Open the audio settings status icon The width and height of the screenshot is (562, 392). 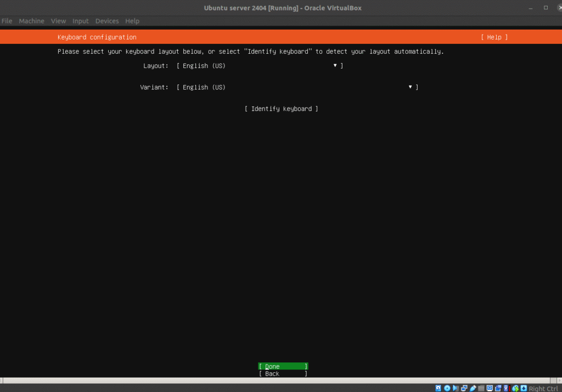(x=456, y=388)
